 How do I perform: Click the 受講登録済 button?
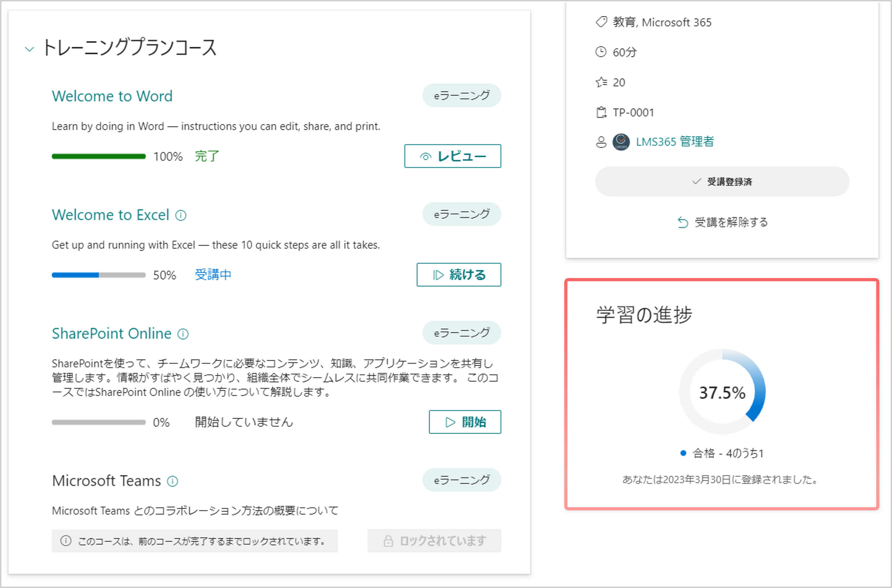tap(722, 181)
